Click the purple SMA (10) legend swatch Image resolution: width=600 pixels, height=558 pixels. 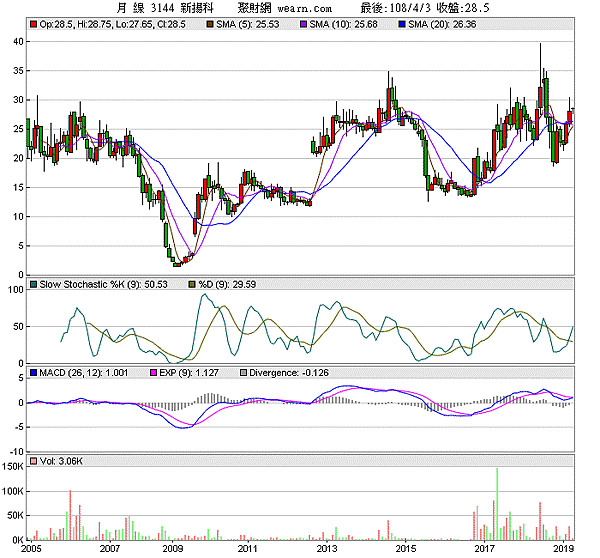click(303, 24)
